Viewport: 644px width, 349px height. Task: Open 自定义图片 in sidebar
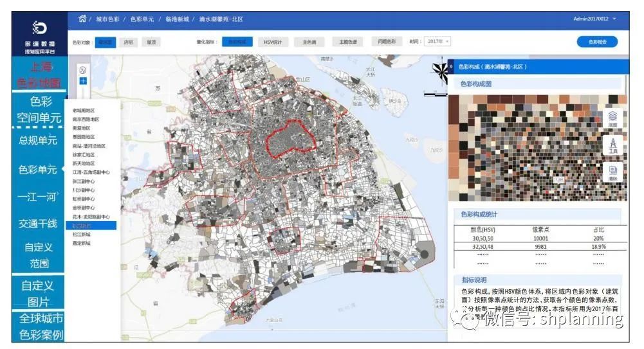(x=38, y=293)
